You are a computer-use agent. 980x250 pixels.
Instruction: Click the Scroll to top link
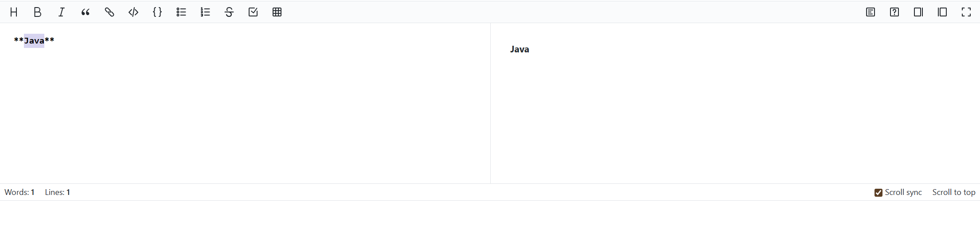[954, 192]
